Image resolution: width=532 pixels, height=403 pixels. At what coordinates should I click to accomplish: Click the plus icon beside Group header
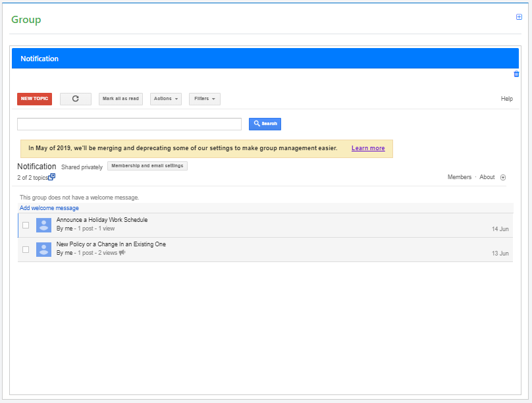pyautogui.click(x=519, y=17)
